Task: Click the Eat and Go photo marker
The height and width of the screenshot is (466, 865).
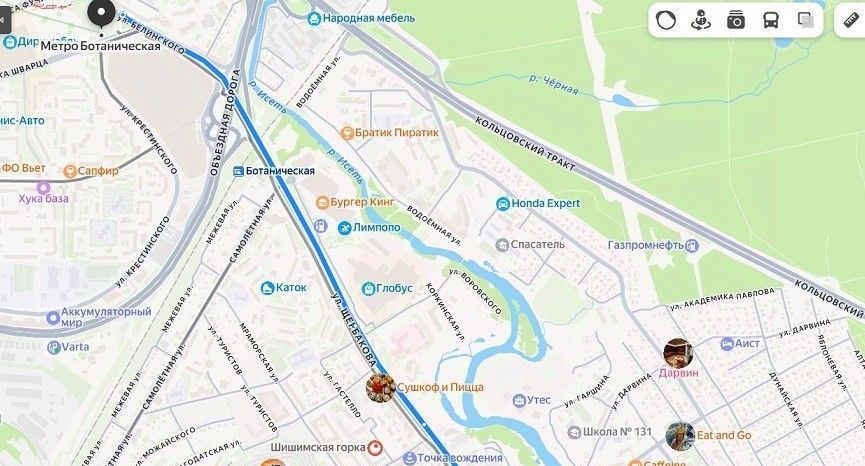Action: 680,436
